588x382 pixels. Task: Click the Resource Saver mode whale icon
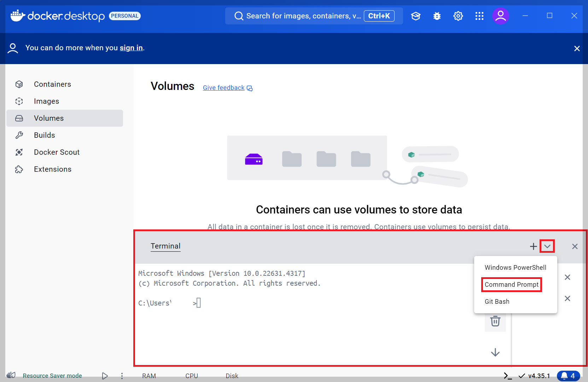[x=11, y=375]
